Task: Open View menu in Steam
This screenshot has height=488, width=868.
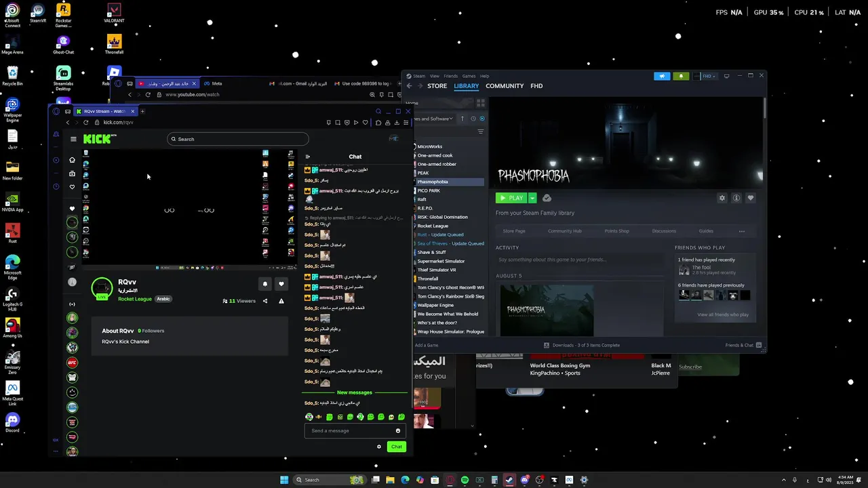Action: pos(435,76)
